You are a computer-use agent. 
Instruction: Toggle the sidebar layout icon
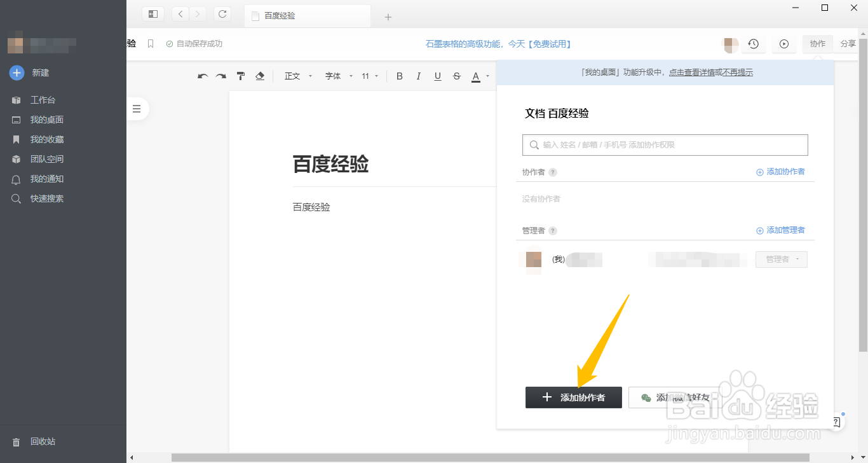pyautogui.click(x=153, y=14)
